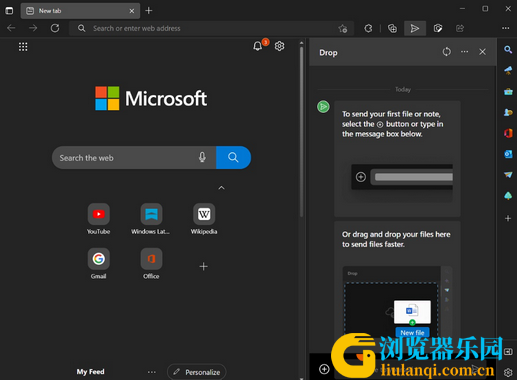Open sidebar Microsoft 365 icon

[x=508, y=133]
